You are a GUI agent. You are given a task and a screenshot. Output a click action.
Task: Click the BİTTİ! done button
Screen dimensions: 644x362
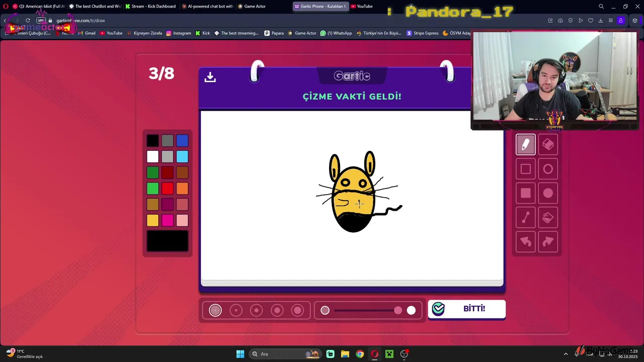[x=466, y=309]
